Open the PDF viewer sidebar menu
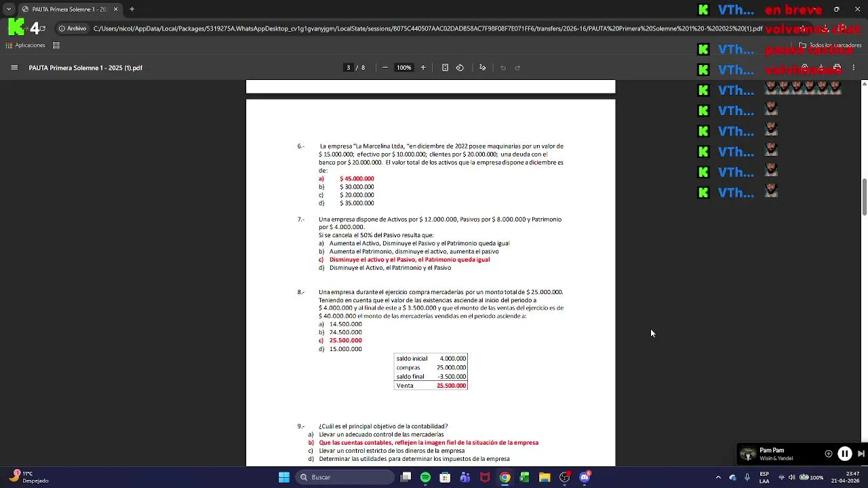The image size is (868, 488). 14,68
